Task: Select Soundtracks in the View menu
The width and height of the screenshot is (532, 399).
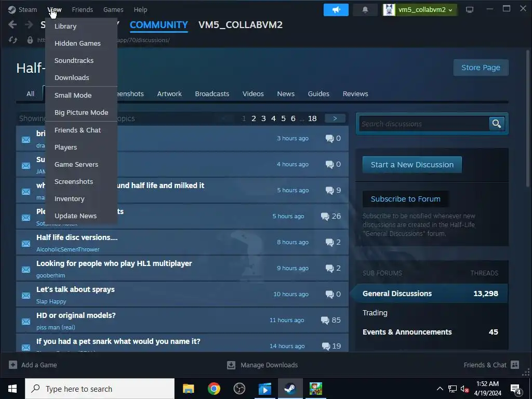Action: pyautogui.click(x=82, y=60)
